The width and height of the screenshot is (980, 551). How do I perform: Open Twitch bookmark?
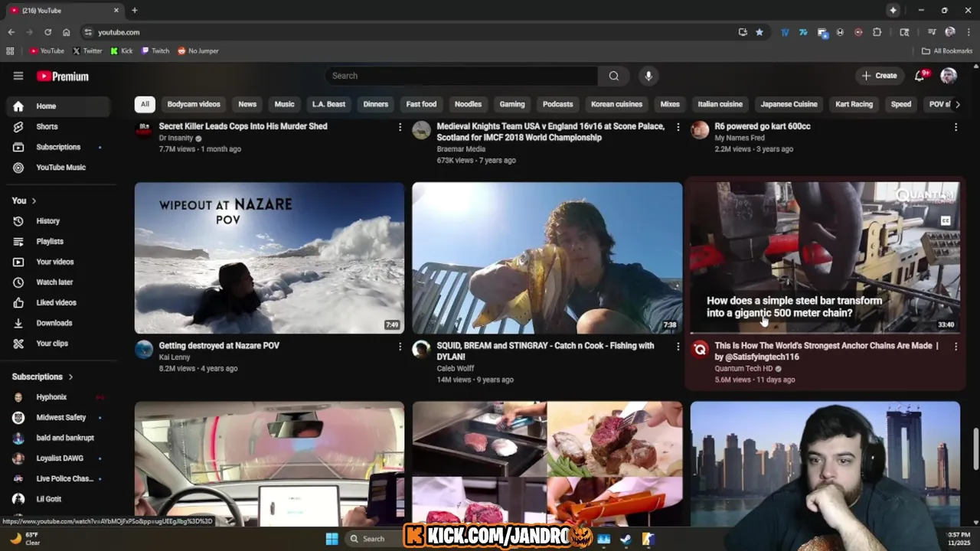click(155, 51)
